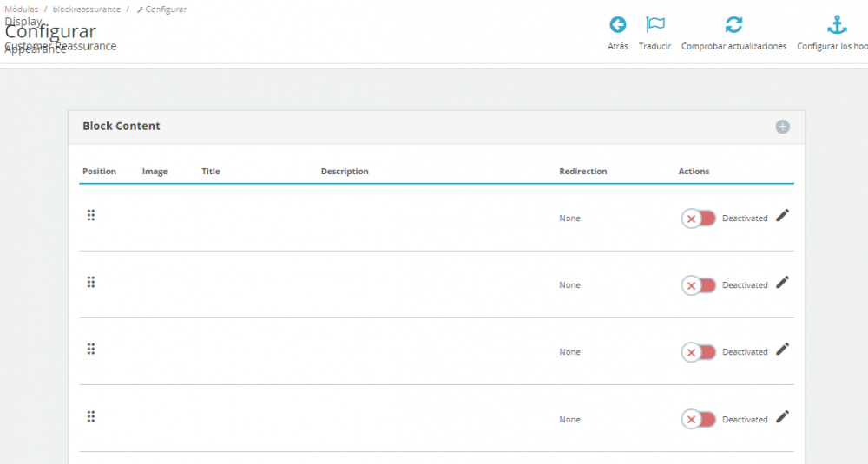The width and height of the screenshot is (868, 464).
Task: Add new block with plus icon
Action: (x=782, y=127)
